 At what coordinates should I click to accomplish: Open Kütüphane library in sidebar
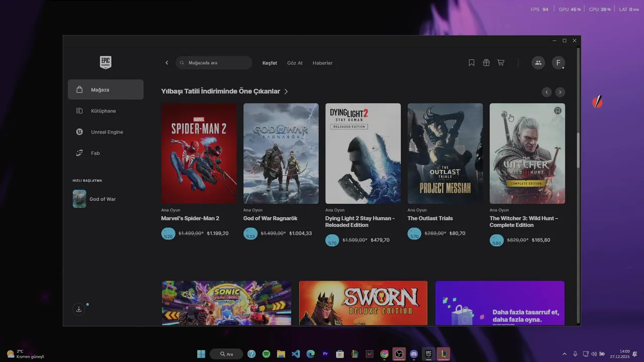106,111
